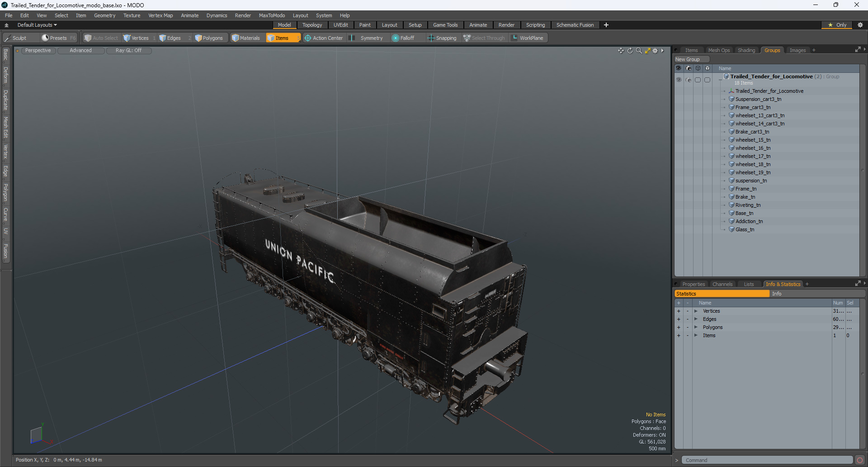Click viewport rotate icon

tap(630, 51)
